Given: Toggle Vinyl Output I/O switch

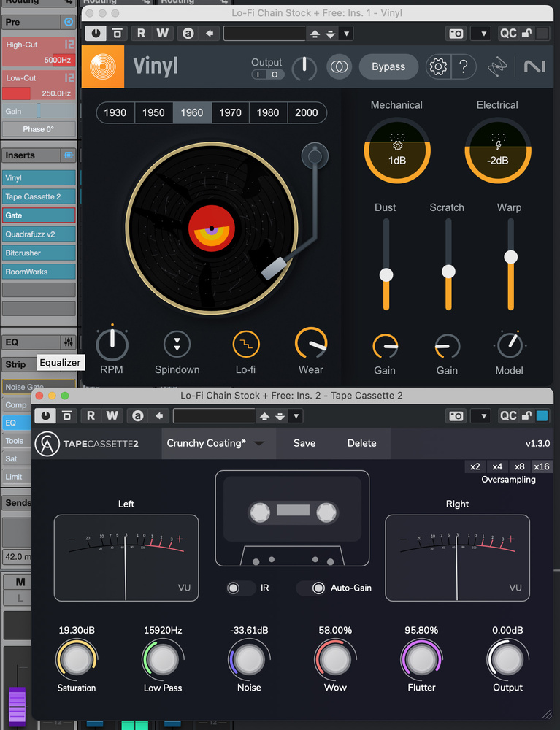Looking at the screenshot, I should pyautogui.click(x=268, y=74).
